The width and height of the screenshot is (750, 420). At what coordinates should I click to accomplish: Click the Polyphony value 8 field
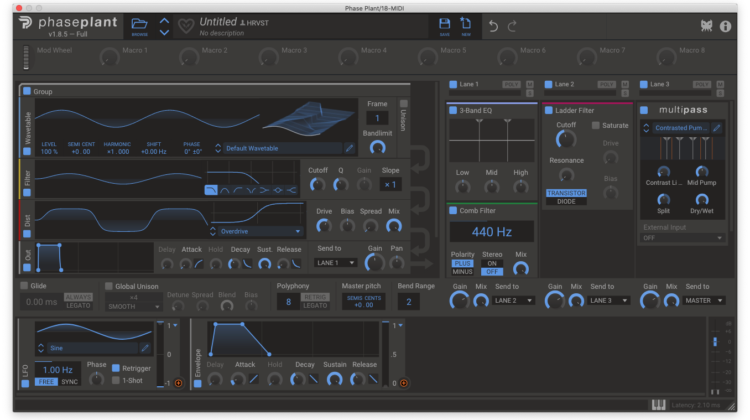288,302
